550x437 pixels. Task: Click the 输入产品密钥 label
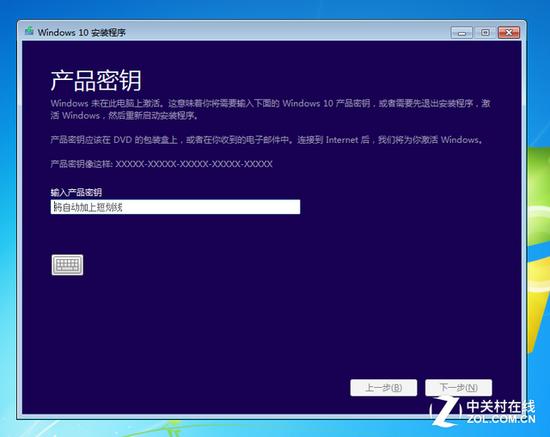point(76,192)
